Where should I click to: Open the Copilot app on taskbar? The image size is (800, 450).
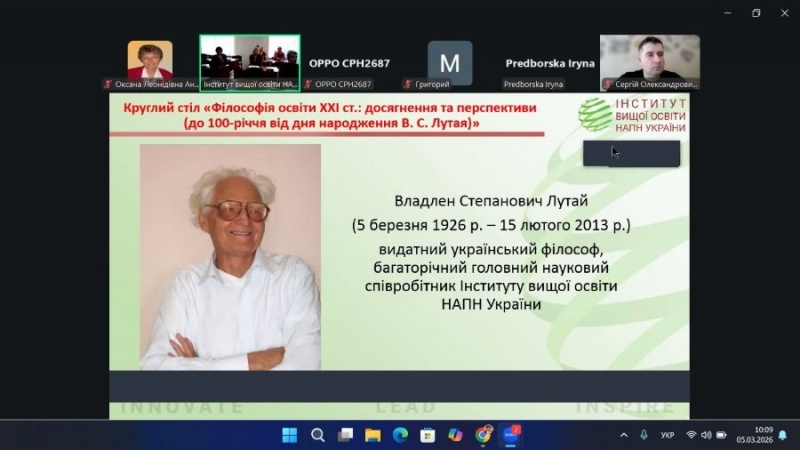point(456,435)
